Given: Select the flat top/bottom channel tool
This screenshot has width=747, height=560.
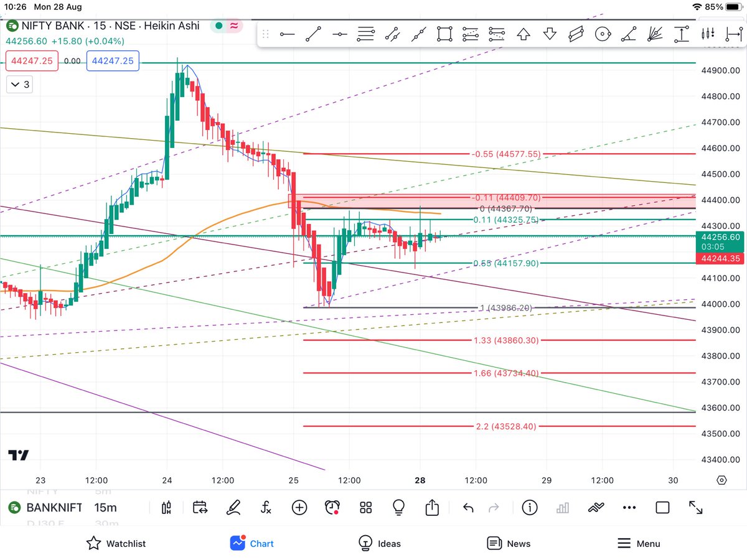Looking at the screenshot, I should 576,34.
